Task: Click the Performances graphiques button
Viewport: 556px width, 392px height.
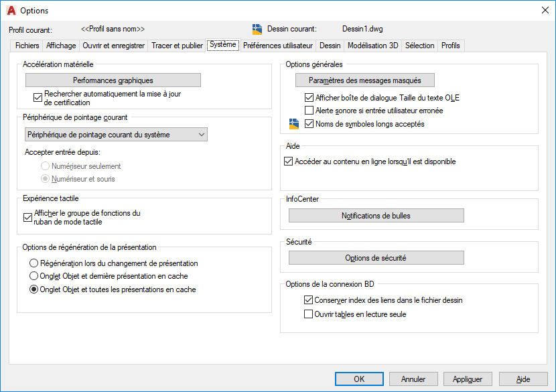Action: [113, 80]
